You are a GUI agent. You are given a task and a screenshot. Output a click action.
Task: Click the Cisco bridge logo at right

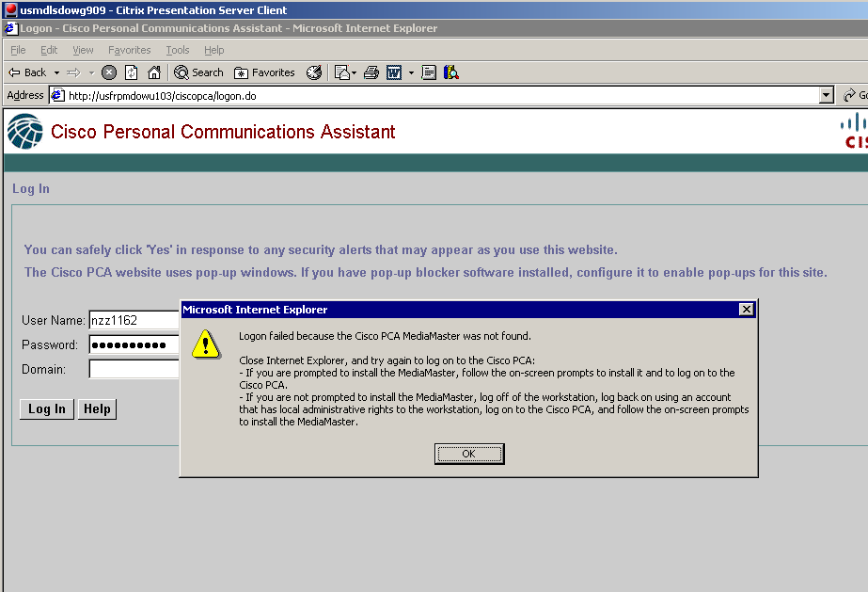854,131
